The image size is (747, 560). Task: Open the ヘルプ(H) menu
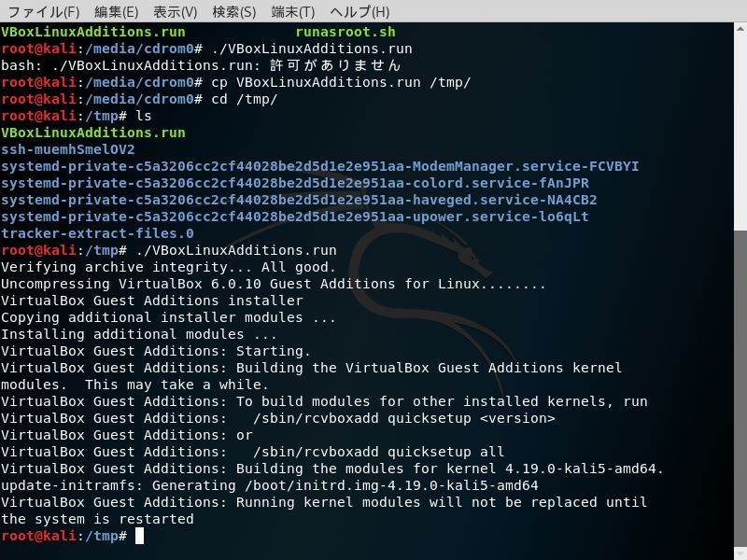pyautogui.click(x=359, y=11)
